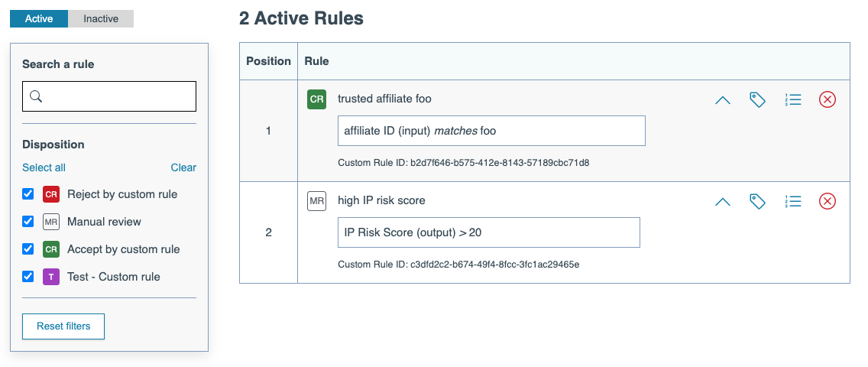Click the Select all dispositions link
Viewport: 868px width, 367px height.
tap(44, 167)
